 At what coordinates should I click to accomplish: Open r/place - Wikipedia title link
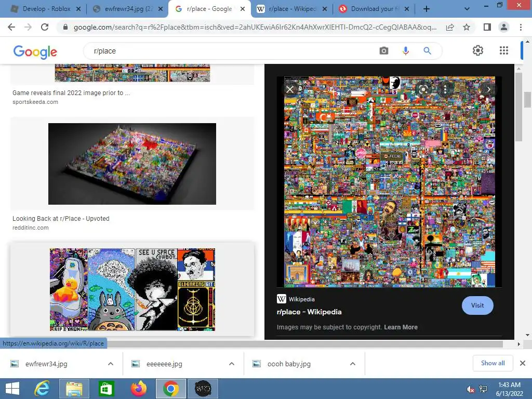tap(309, 312)
